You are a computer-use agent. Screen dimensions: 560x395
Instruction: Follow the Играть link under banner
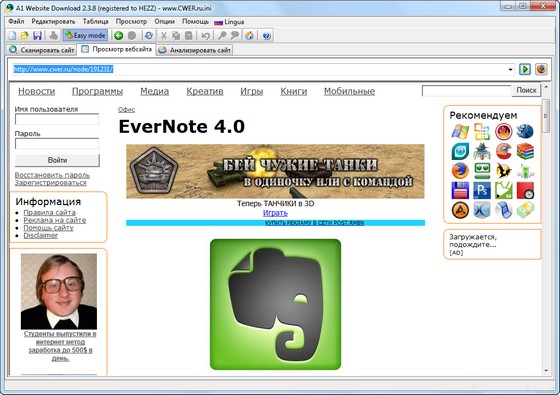[x=275, y=213]
